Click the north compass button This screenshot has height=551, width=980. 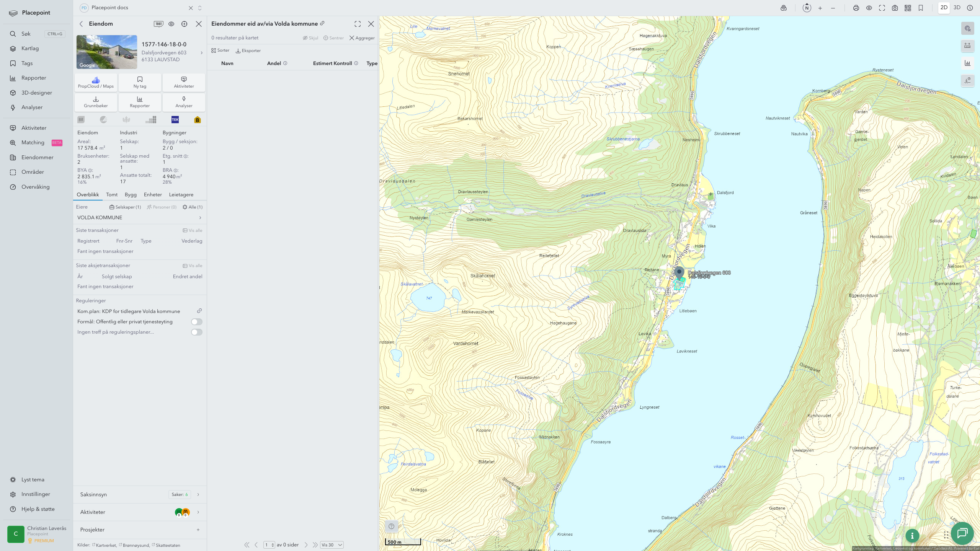[x=807, y=8]
